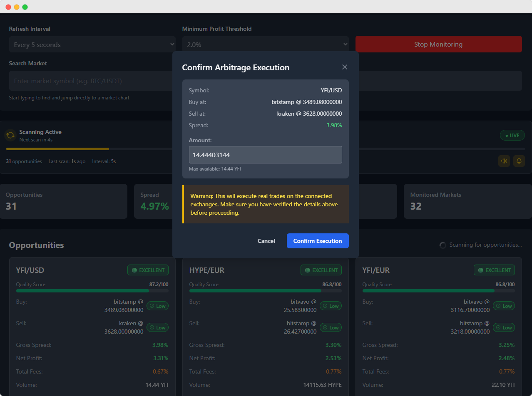Screen dimensions: 532x396
Task: Select the Amount input field
Action: pyautogui.click(x=265, y=154)
